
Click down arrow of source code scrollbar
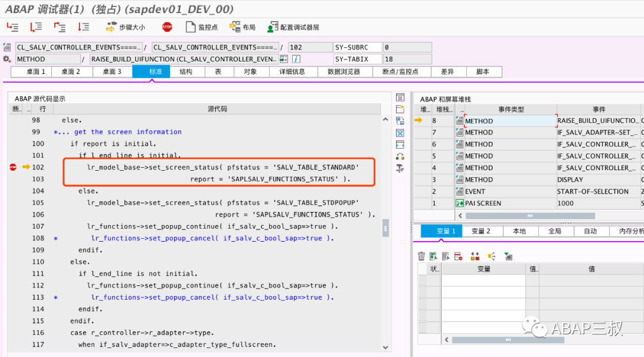tap(385, 347)
